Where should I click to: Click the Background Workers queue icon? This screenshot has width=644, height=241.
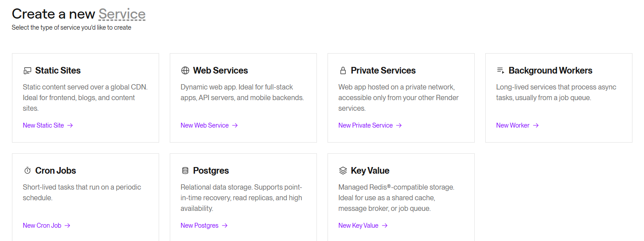coord(501,71)
